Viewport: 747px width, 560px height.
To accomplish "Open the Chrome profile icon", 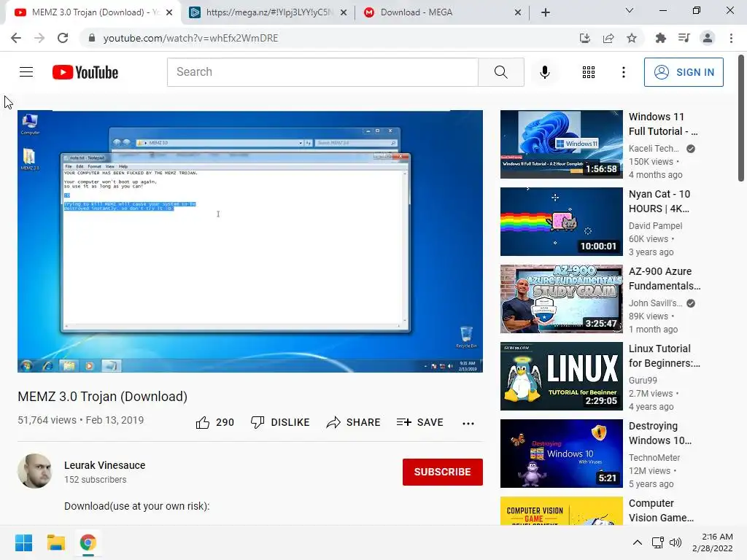I will (708, 38).
